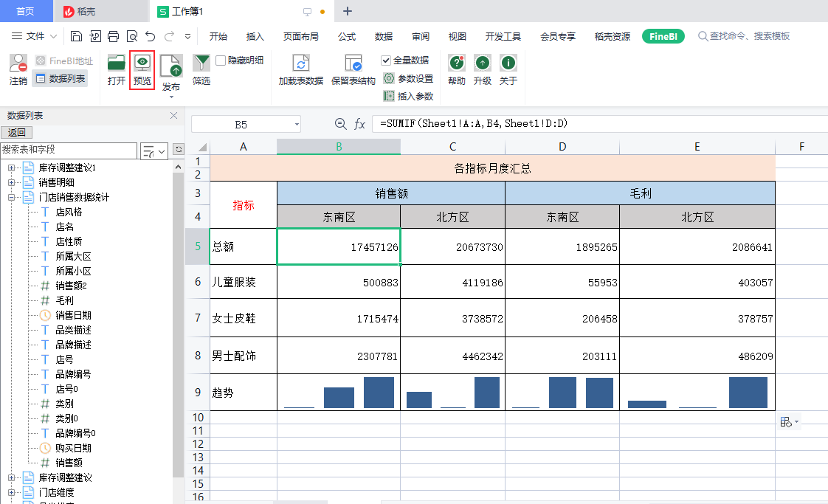Click the 各指标月度汇总 title cell

[492, 168]
